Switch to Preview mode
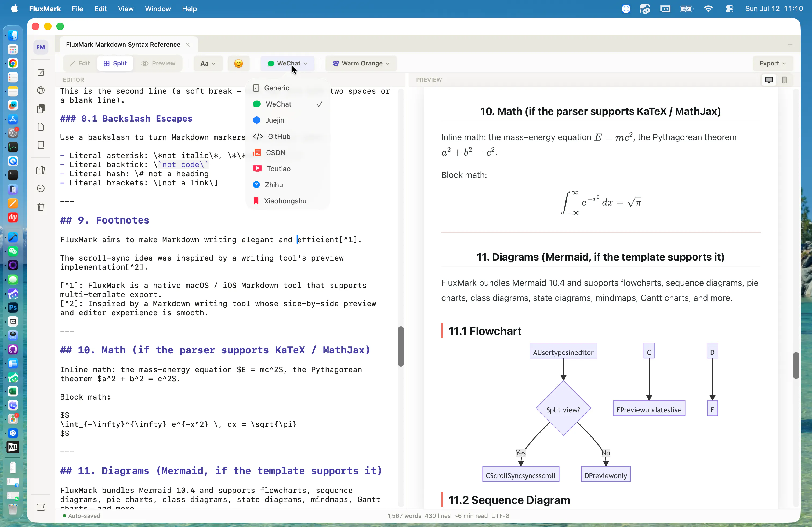812x527 pixels. tap(158, 63)
